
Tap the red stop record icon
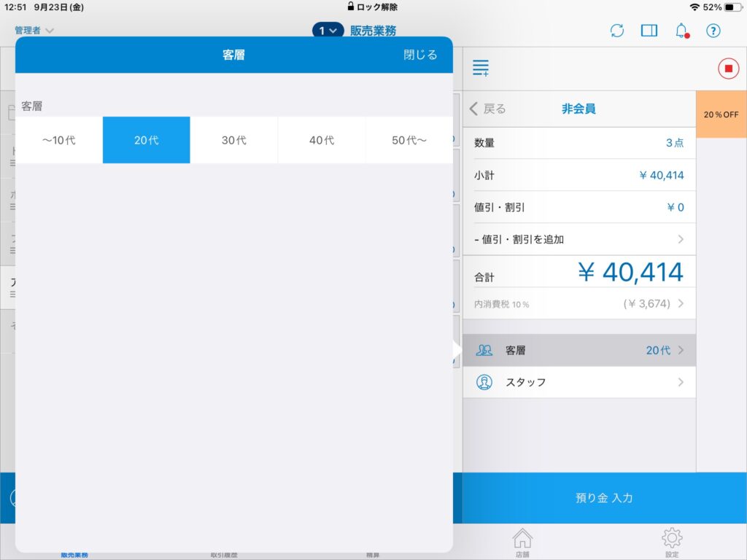pos(727,69)
